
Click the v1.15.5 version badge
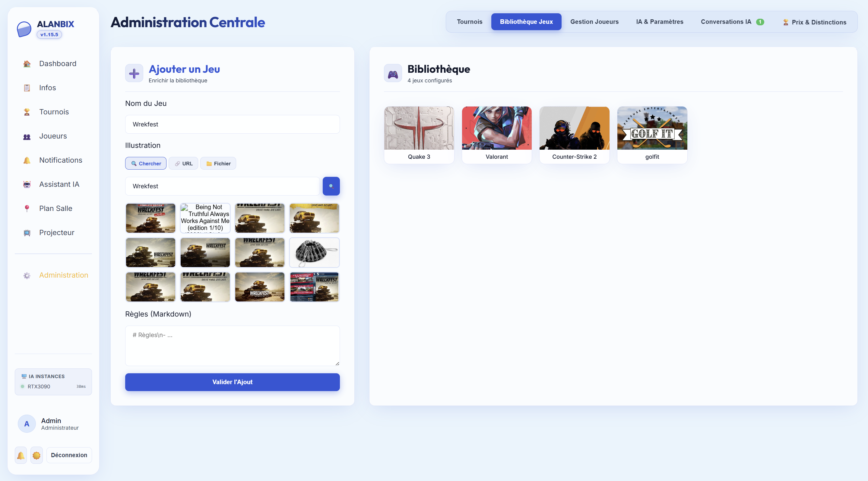49,35
